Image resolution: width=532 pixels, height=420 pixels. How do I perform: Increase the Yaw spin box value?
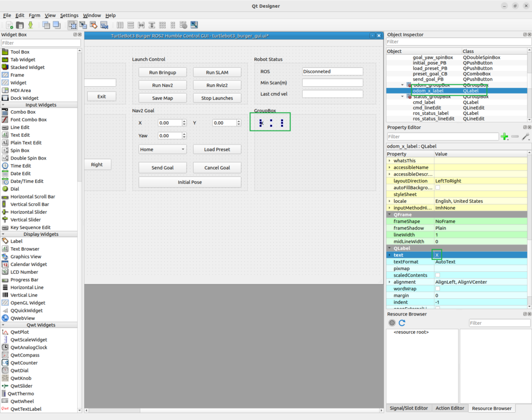click(x=184, y=134)
